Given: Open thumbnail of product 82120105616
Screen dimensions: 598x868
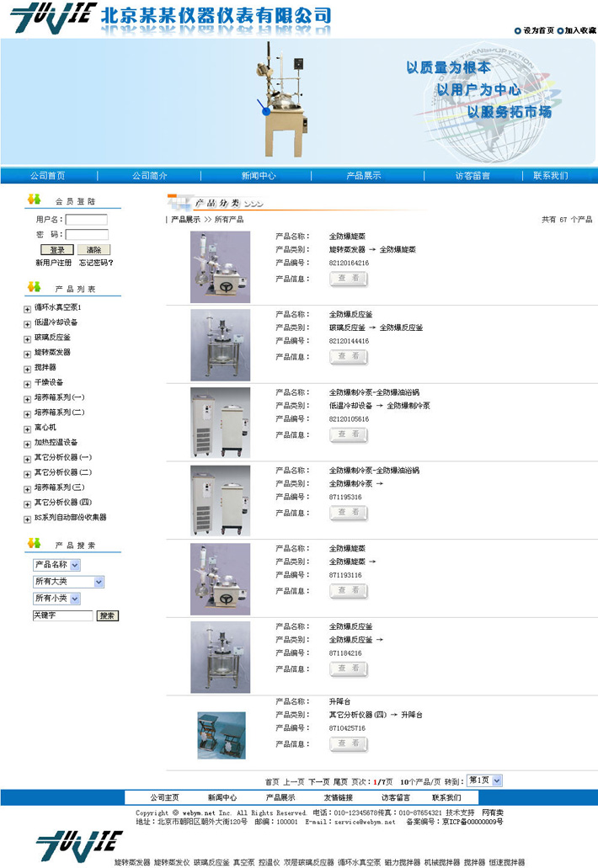Looking at the screenshot, I should click(221, 423).
